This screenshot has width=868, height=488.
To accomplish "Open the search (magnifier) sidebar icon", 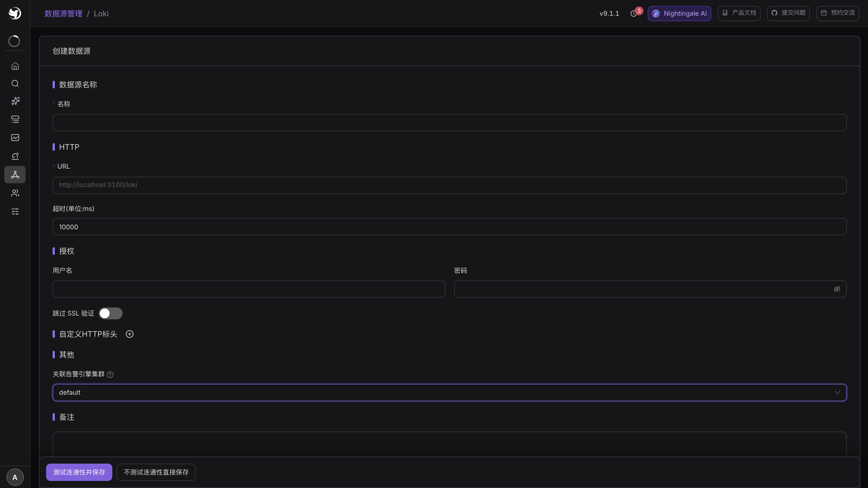I will click(x=15, y=84).
